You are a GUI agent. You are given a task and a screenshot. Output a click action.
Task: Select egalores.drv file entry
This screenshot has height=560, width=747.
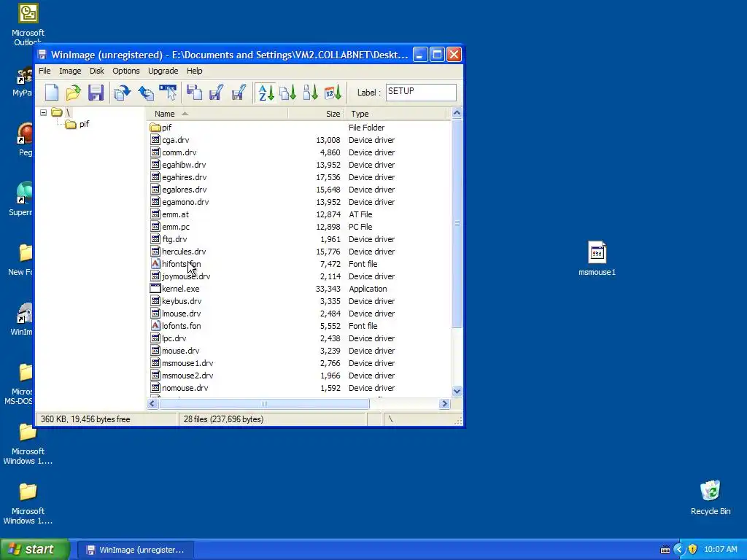pyautogui.click(x=185, y=190)
